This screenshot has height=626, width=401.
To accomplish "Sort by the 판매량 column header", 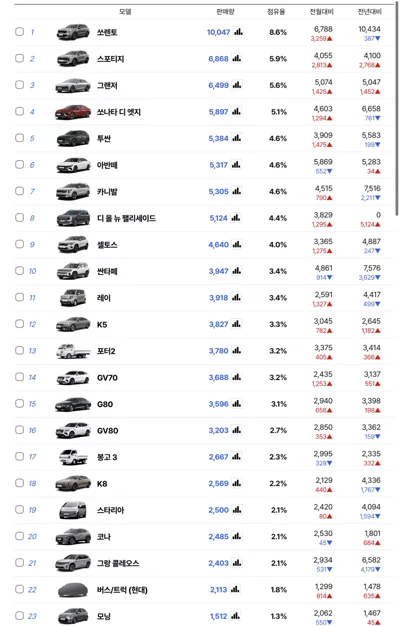I will coord(225,12).
